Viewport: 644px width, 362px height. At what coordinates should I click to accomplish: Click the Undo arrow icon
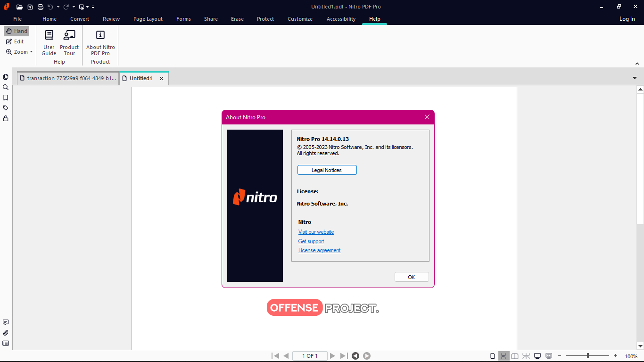click(x=50, y=7)
